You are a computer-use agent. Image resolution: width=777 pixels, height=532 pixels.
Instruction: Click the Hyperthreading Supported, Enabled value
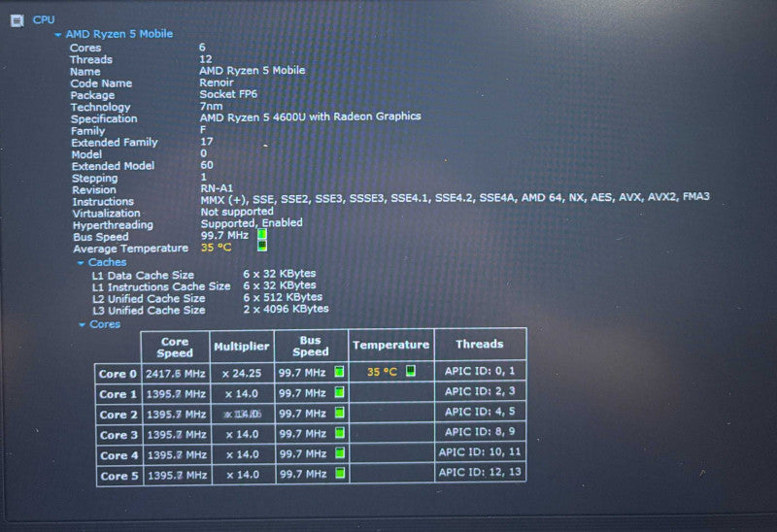coord(252,223)
